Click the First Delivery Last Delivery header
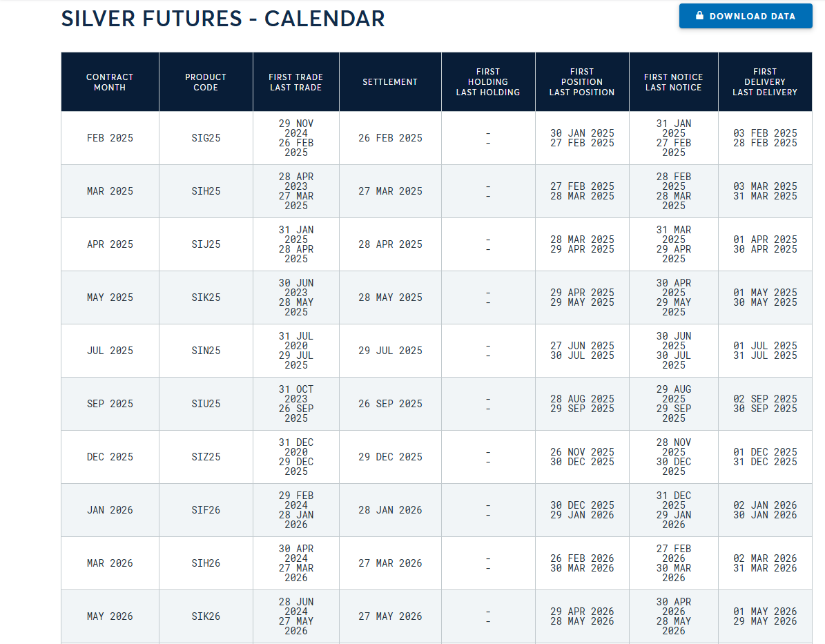This screenshot has height=644, width=825. (x=764, y=82)
